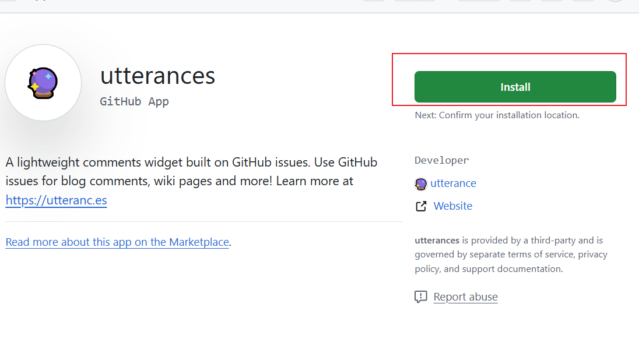Click the 'policy, and support documentation' line

pyautogui.click(x=489, y=269)
